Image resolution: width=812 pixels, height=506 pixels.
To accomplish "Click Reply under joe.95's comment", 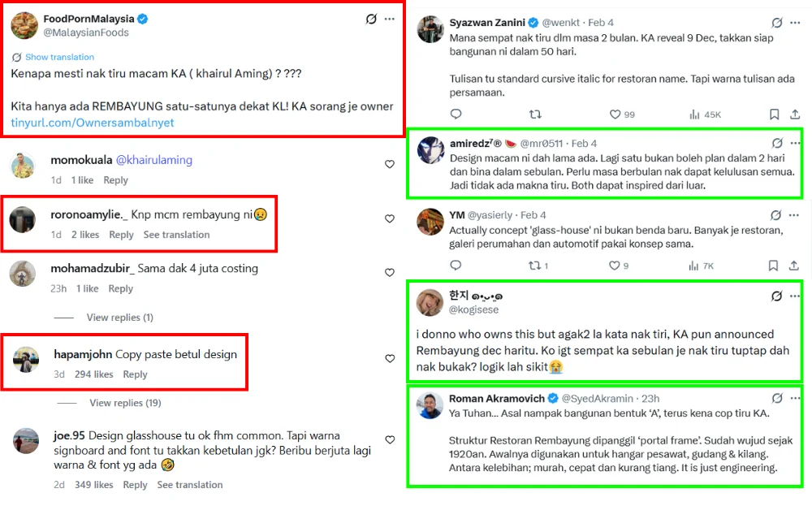I will 136,485.
